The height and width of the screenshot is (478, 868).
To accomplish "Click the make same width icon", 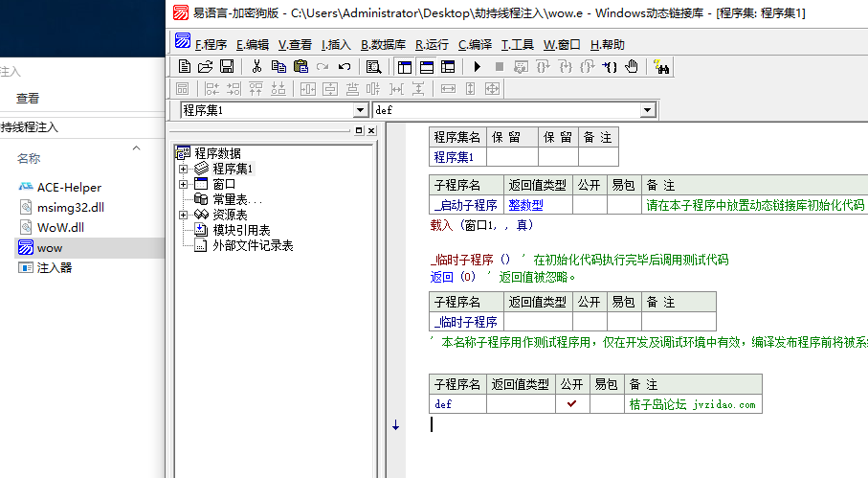I will tap(448, 89).
